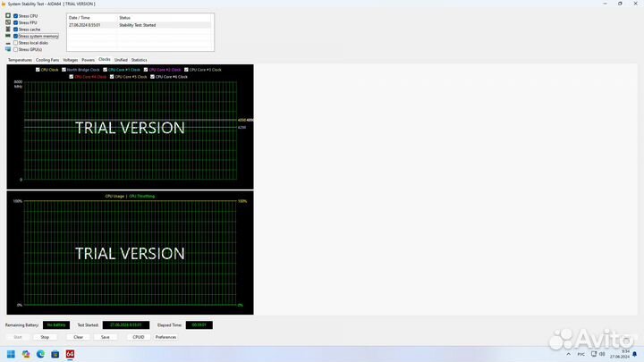Toggle the CPU Core #5 Clock checkbox

click(x=112, y=77)
